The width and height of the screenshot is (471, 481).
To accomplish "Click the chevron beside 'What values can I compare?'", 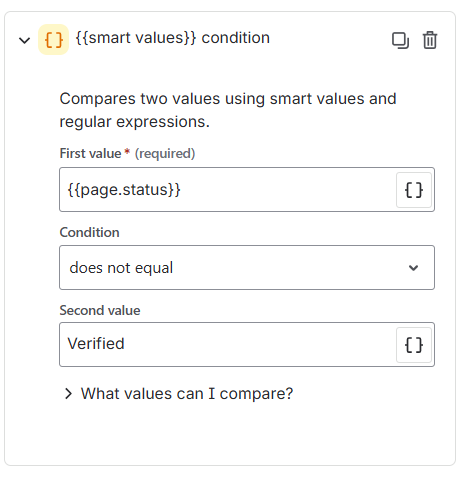I will [68, 394].
